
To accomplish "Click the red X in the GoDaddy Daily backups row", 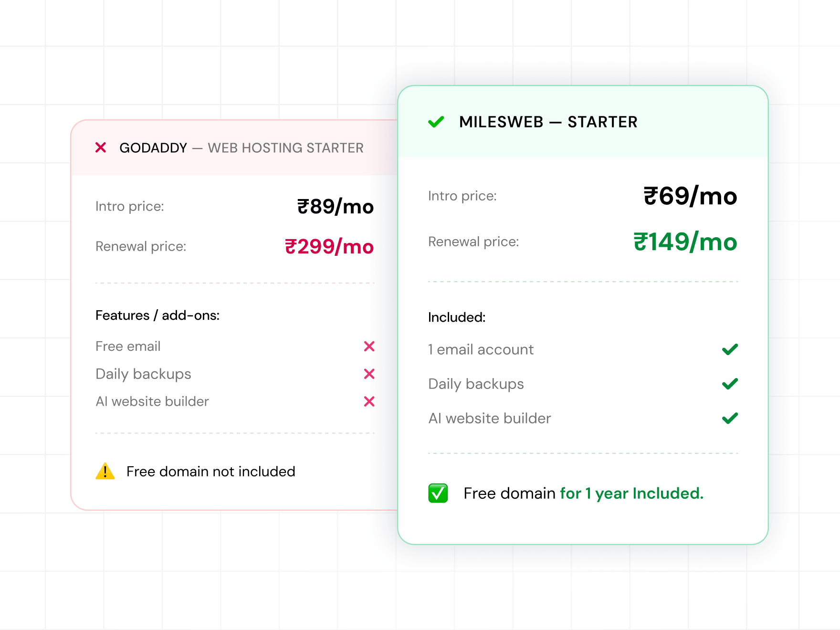I will pos(369,374).
